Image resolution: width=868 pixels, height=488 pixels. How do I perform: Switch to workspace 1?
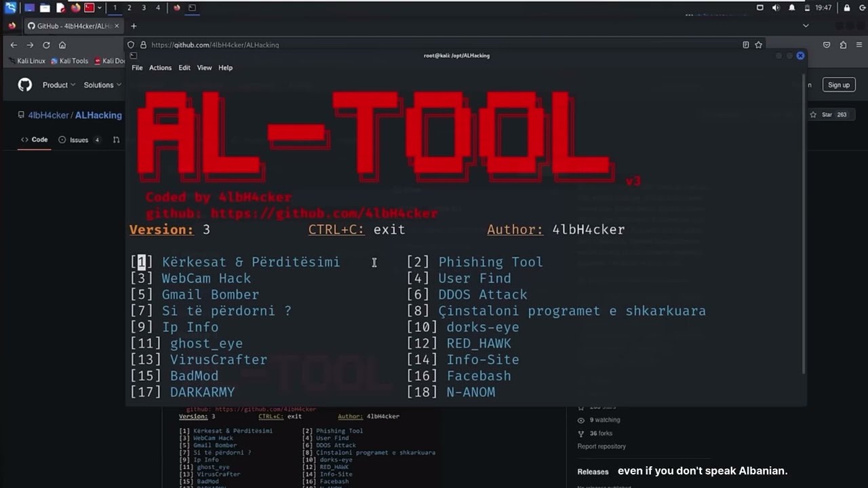click(115, 7)
